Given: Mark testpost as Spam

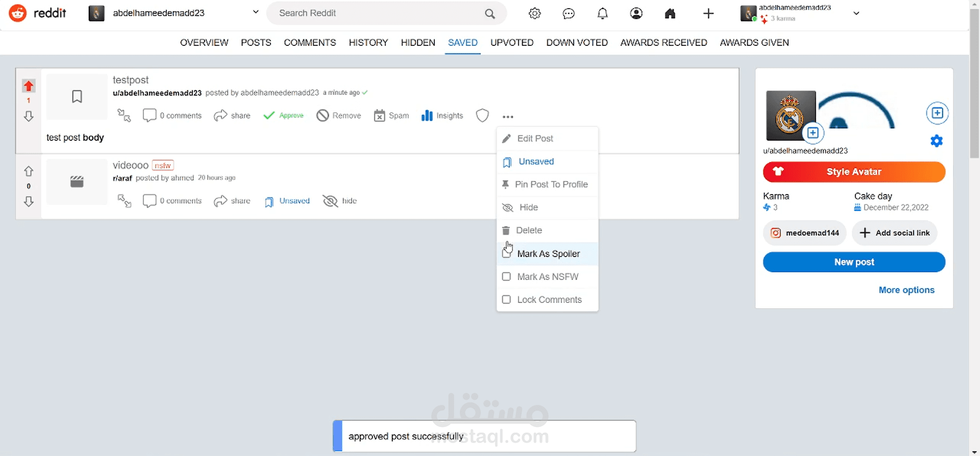Looking at the screenshot, I should pos(391,115).
